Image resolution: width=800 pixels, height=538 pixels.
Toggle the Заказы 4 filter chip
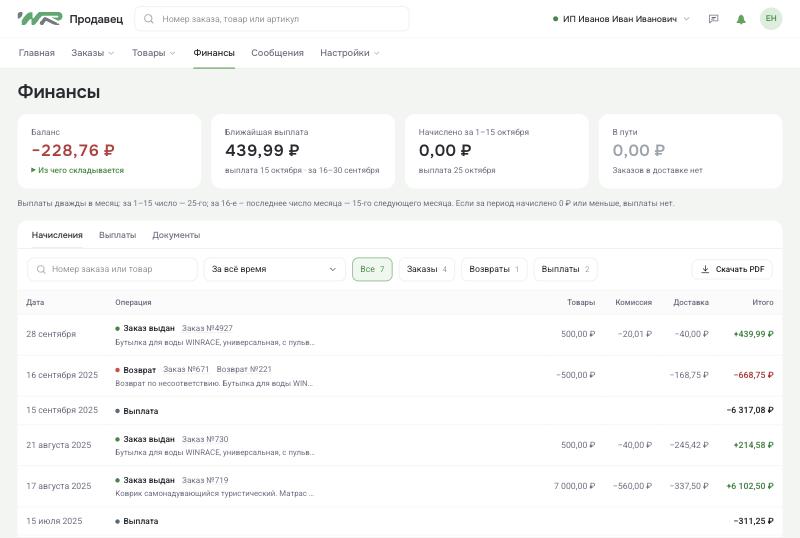427,269
